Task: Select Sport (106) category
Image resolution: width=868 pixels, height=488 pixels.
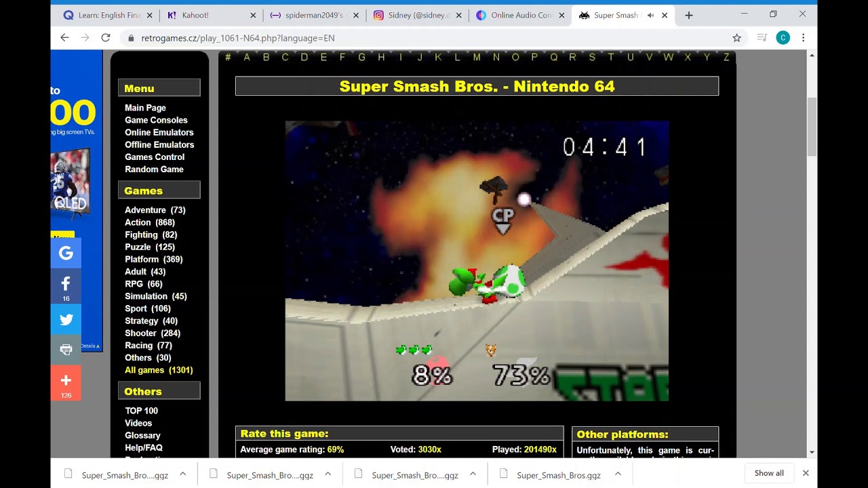Action: (x=148, y=308)
